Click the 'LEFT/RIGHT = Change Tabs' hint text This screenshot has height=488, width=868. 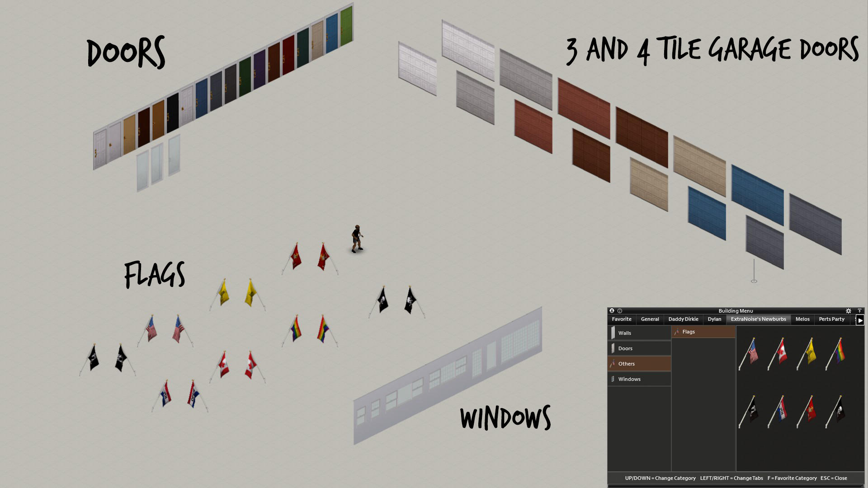pos(731,478)
